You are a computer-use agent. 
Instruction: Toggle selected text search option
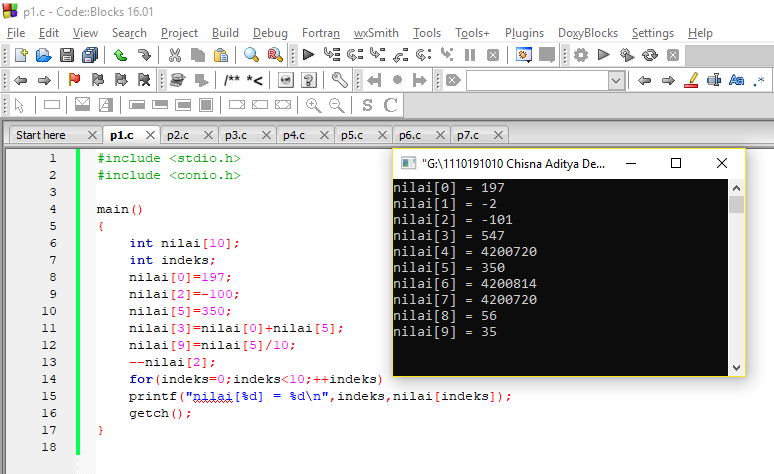714,79
